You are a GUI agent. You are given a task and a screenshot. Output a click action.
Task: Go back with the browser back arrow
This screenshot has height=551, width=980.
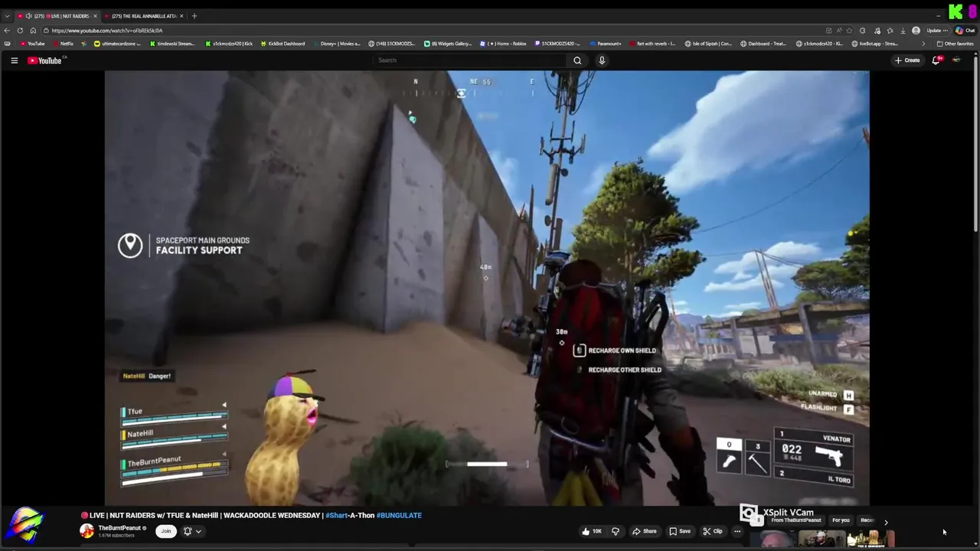(x=7, y=31)
